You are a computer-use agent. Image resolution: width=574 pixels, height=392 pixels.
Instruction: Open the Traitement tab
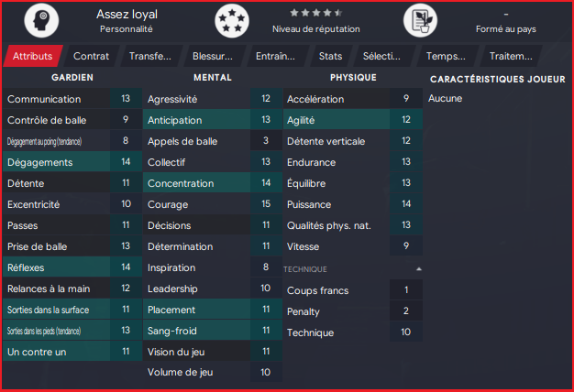pos(511,56)
